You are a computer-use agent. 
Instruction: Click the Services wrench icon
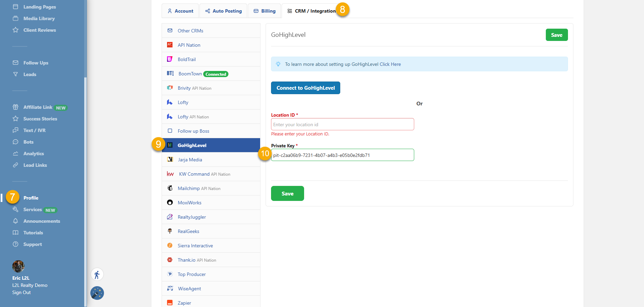tap(16, 209)
